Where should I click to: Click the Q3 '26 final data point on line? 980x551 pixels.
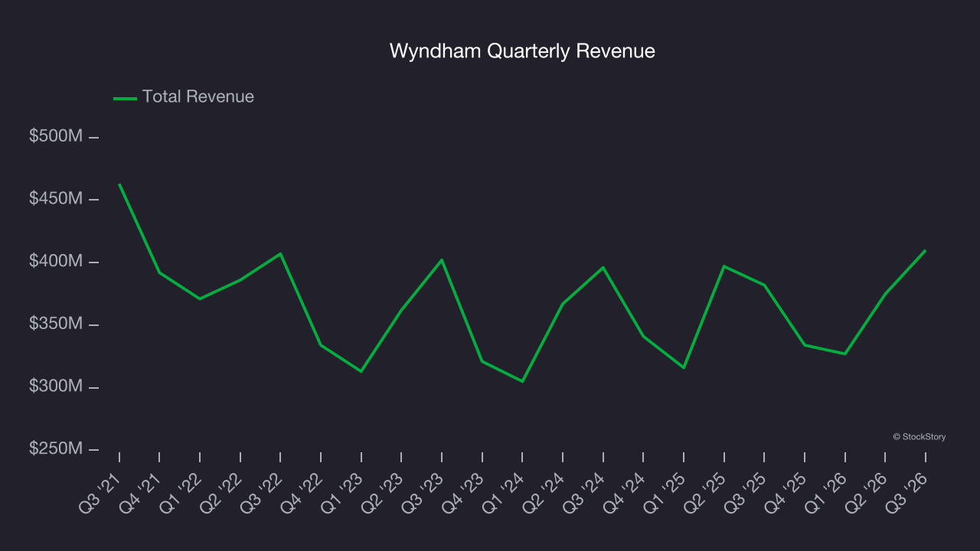[925, 250]
